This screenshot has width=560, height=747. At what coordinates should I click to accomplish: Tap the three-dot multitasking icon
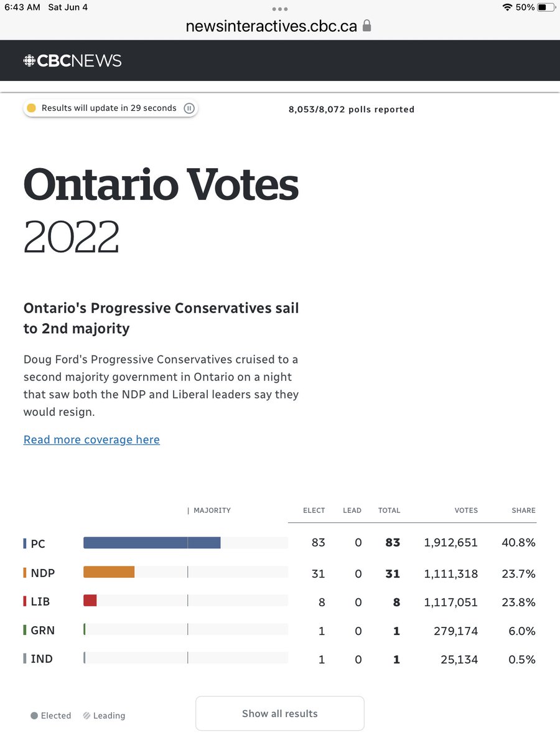tap(280, 9)
